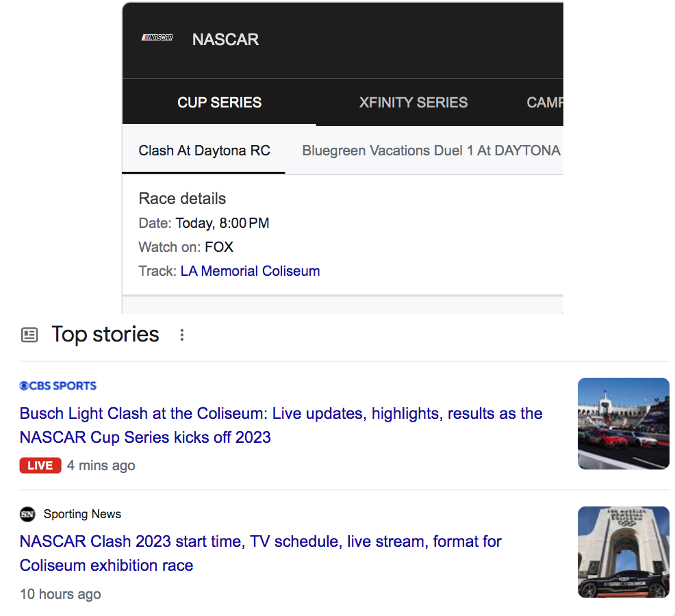Image resolution: width=675 pixels, height=616 pixels.
Task: Open the Coliseum arch thumbnail image
Action: point(624,552)
